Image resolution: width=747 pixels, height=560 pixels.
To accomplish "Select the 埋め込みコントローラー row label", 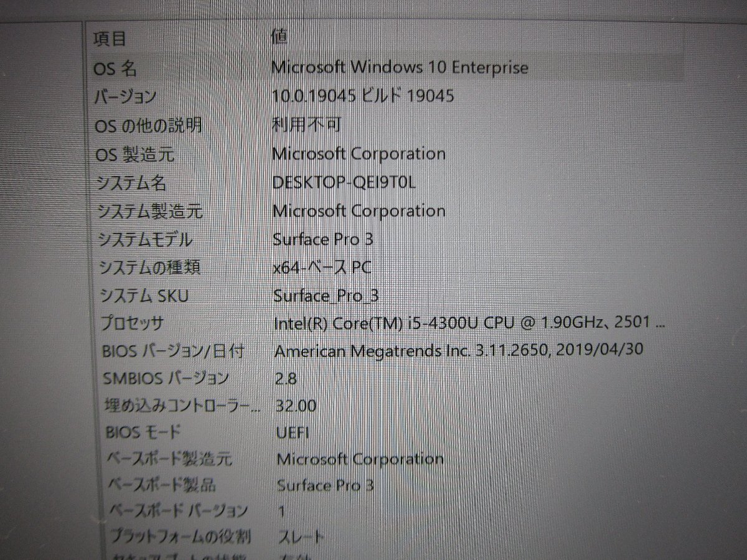I will pyautogui.click(x=182, y=406).
